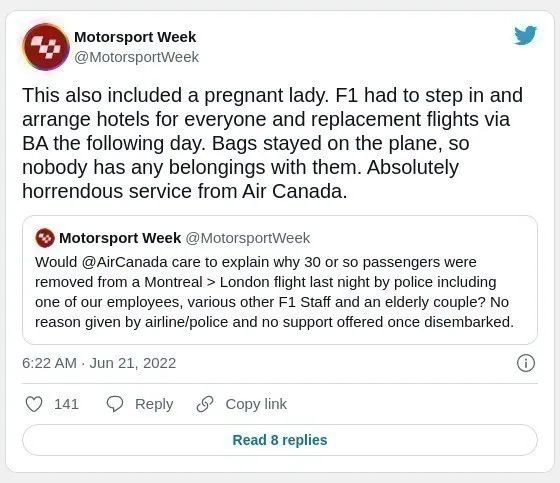Screen dimensions: 560x483
Task: Click the quoted tweet card border area
Action: (280, 280)
